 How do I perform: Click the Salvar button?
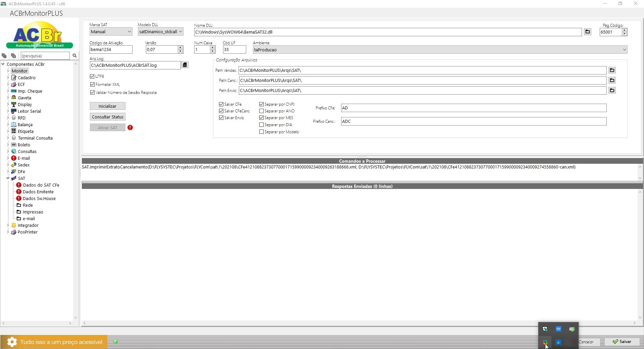point(622,342)
